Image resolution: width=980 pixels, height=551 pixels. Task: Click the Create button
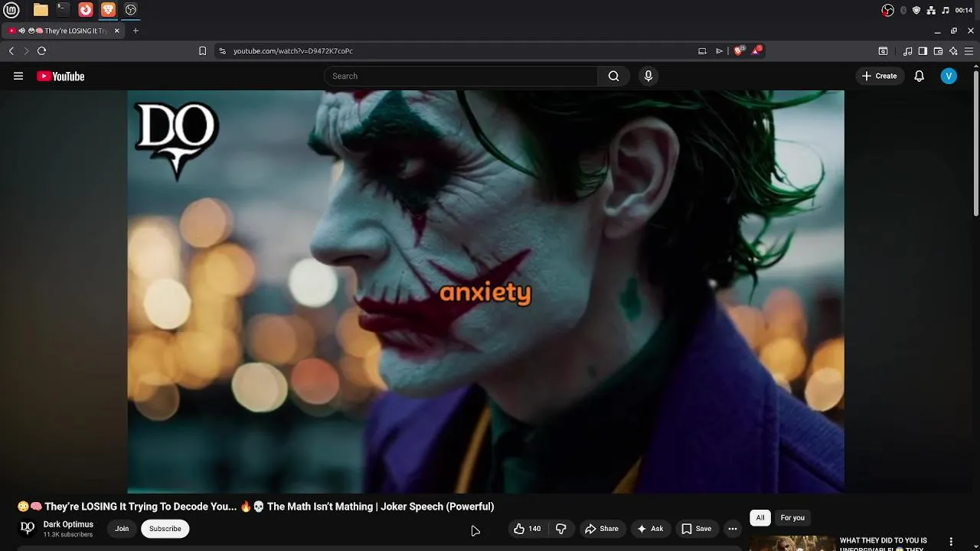tap(879, 76)
